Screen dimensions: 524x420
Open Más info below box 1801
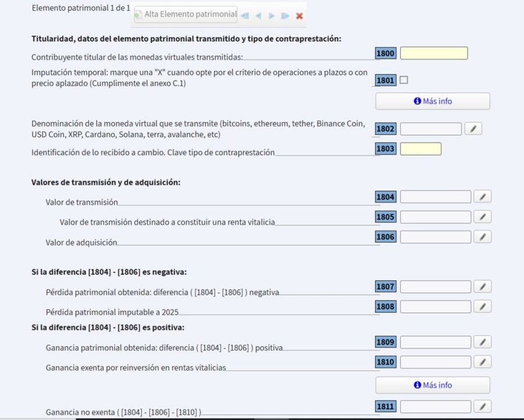pyautogui.click(x=432, y=101)
